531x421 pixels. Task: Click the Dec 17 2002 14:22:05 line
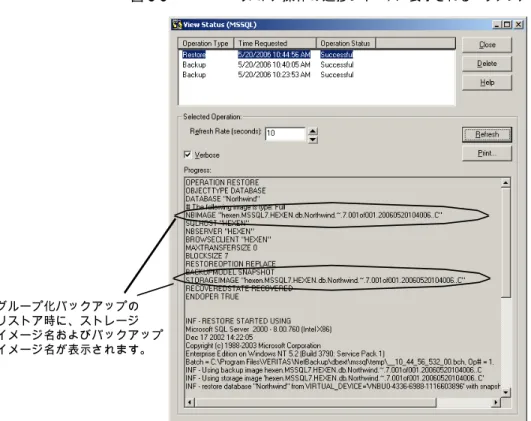(x=219, y=337)
